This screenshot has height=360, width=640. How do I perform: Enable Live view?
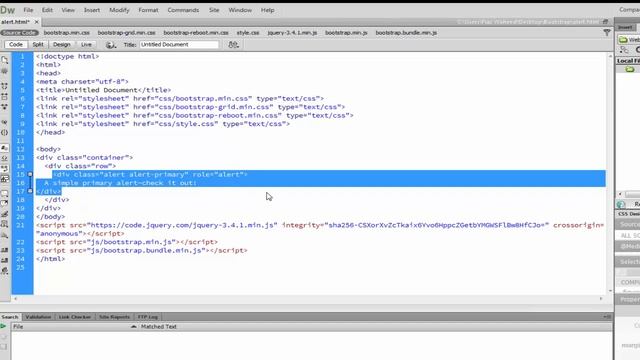(x=86, y=44)
